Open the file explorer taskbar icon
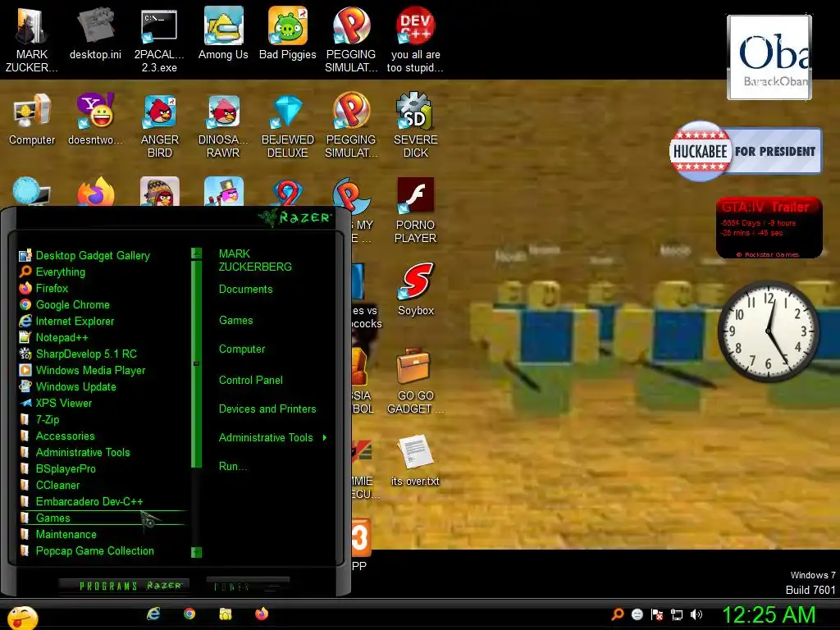840x630 pixels. (226, 614)
